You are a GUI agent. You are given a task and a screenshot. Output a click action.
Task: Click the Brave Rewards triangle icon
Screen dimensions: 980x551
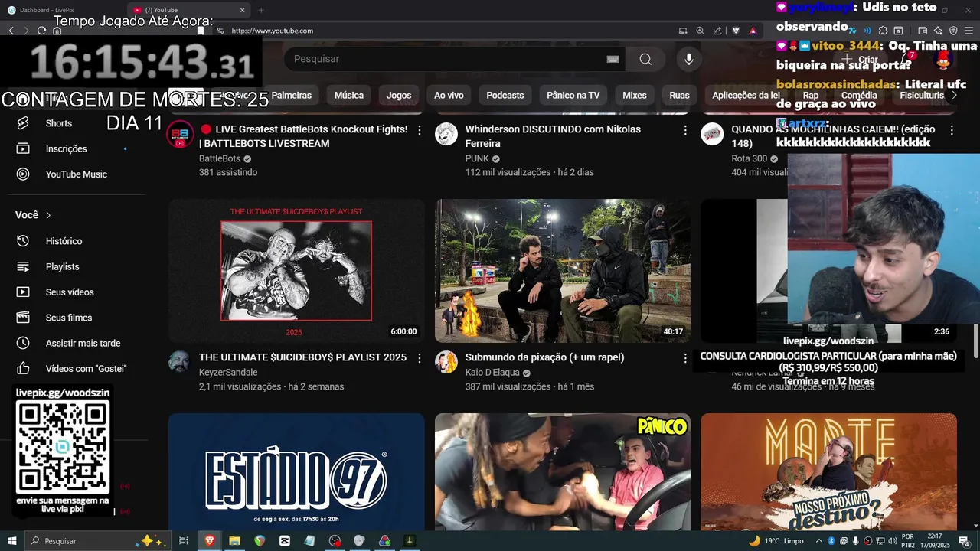tap(753, 31)
